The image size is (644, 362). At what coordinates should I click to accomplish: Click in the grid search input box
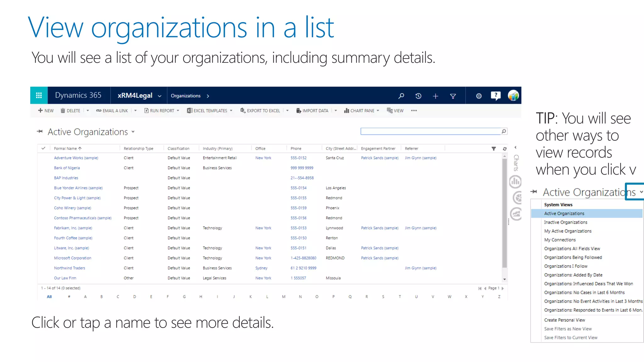point(430,131)
